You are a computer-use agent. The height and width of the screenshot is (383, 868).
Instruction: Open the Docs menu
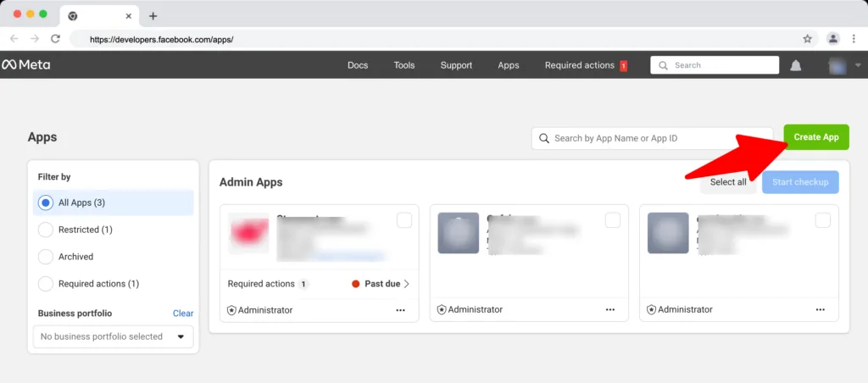click(x=358, y=65)
